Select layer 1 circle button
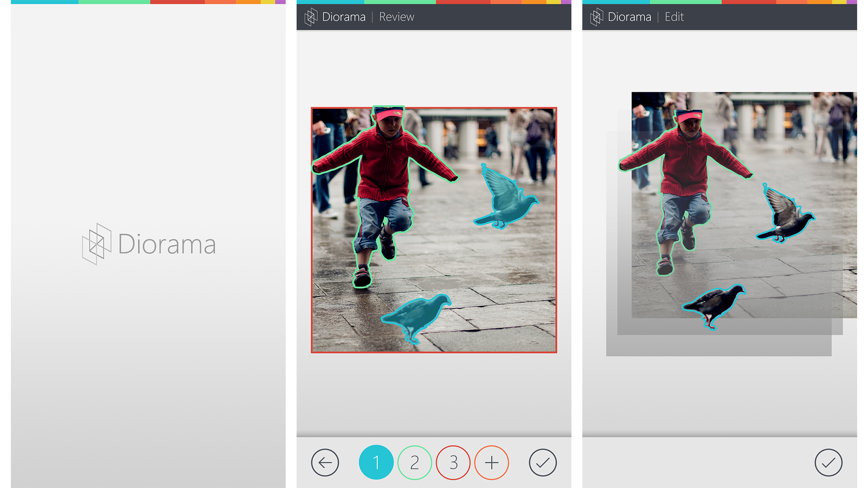Viewport: 868px width, 488px height. pos(376,462)
